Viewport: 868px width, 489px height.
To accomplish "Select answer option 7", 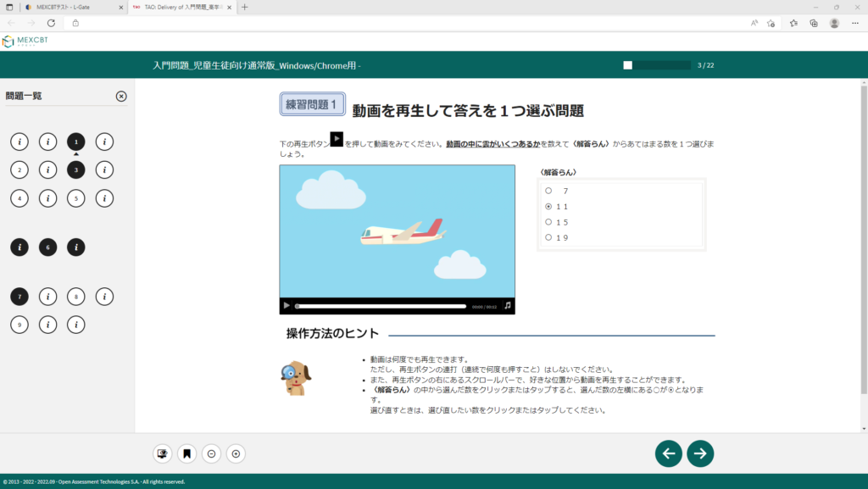I will pos(548,191).
